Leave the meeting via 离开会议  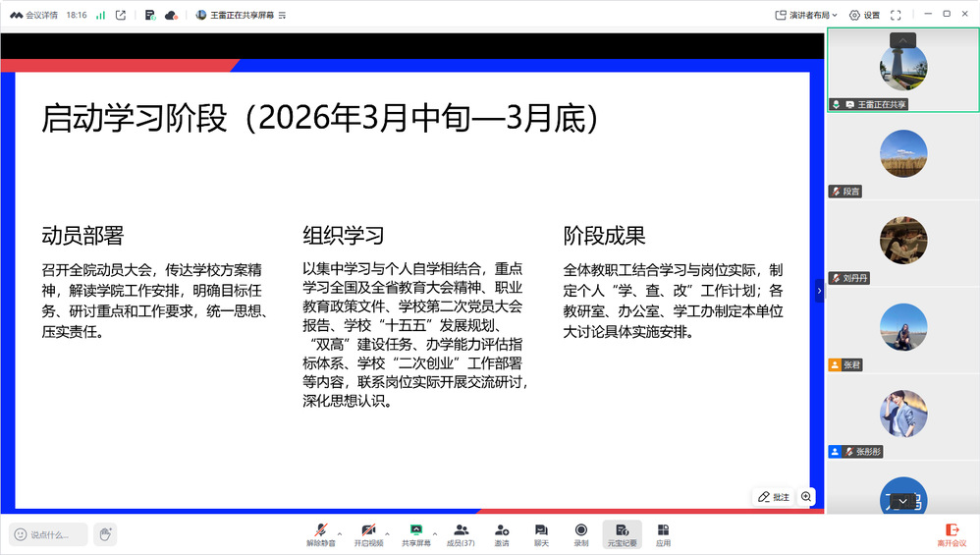pos(951,533)
